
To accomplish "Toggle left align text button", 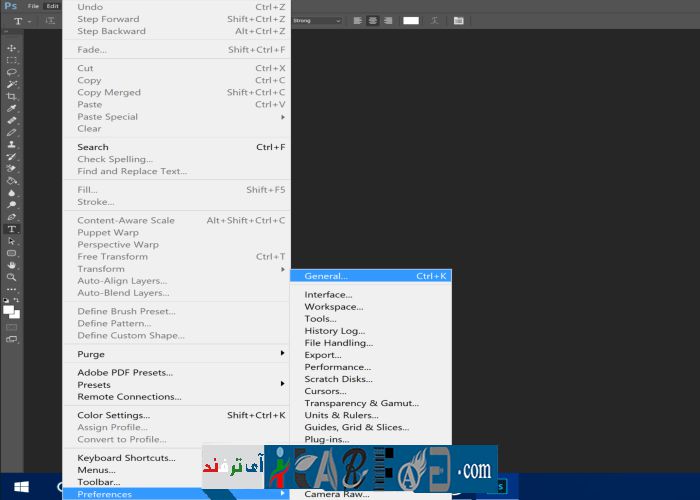I will pyautogui.click(x=358, y=20).
